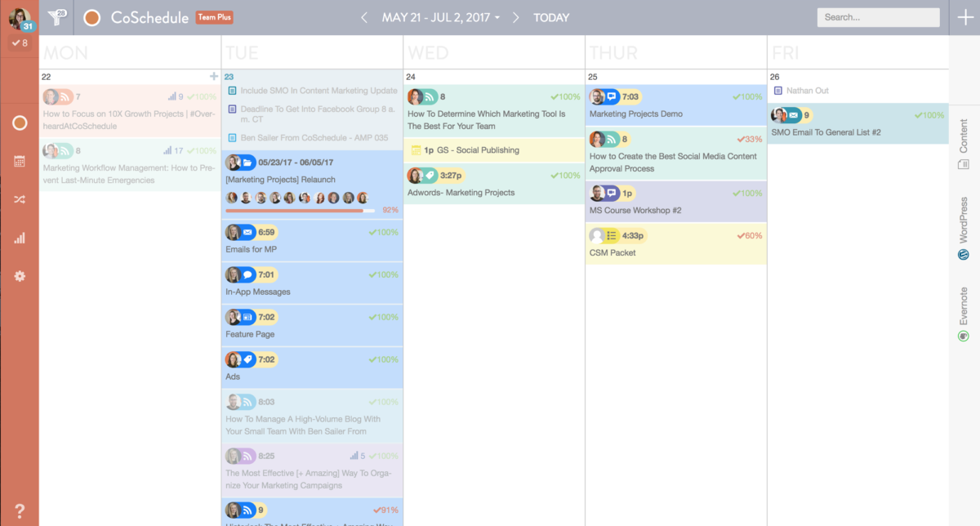Mark 'Nathan Out' note checkbox on Friday

777,91
